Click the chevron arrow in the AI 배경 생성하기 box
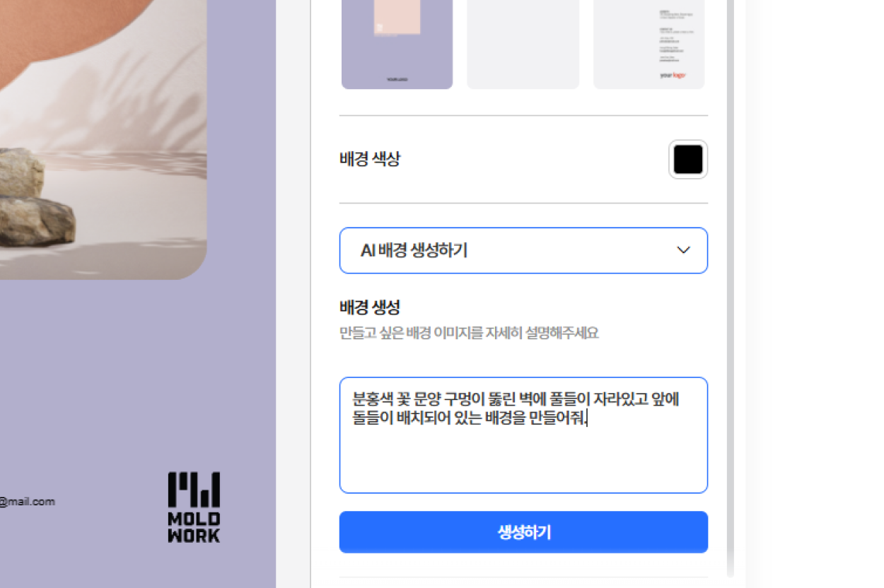 point(683,250)
